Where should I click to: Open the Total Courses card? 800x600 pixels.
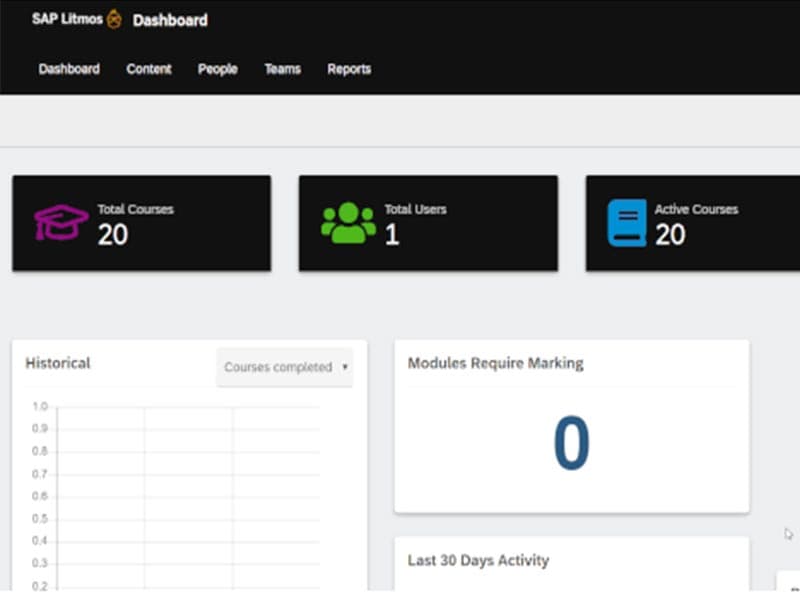(x=142, y=223)
